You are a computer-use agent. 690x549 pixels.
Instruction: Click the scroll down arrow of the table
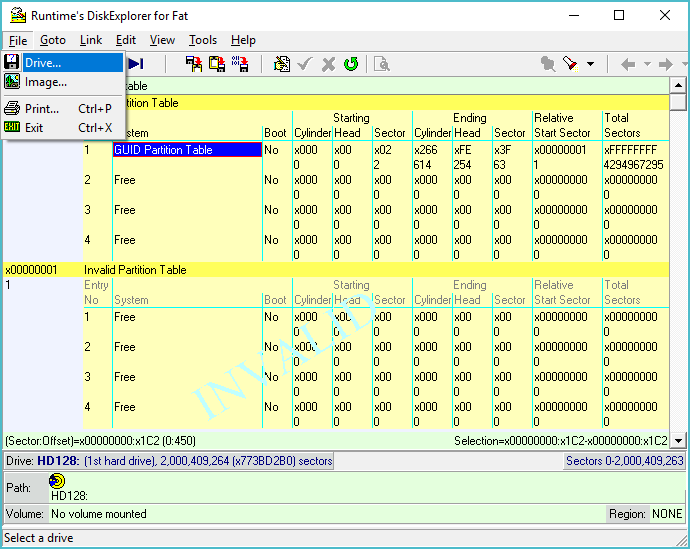tap(678, 440)
